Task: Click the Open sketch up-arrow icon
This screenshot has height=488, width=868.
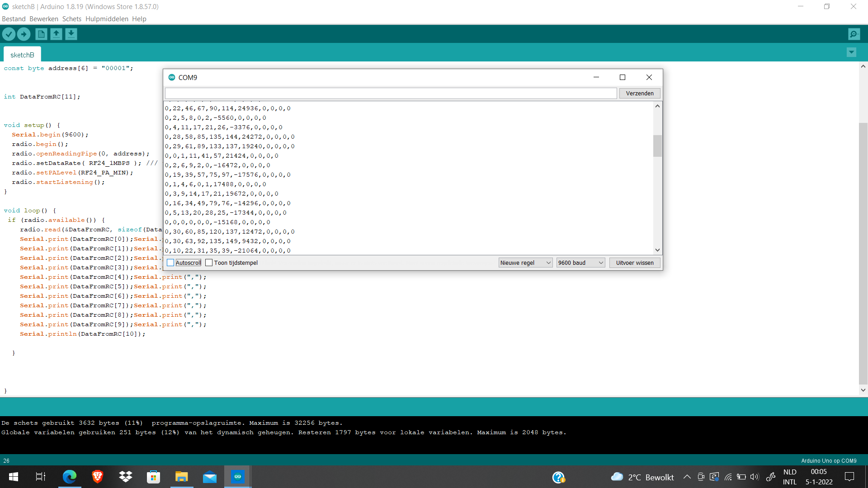Action: 56,34
